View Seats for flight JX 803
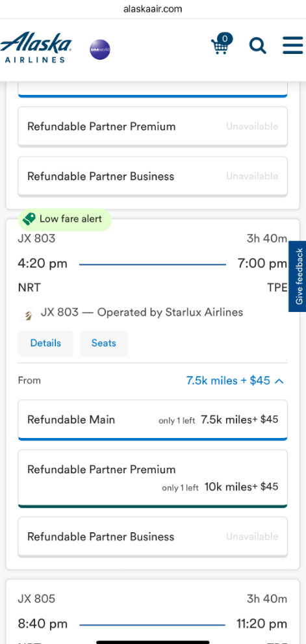This screenshot has height=644, width=306. 104,343
